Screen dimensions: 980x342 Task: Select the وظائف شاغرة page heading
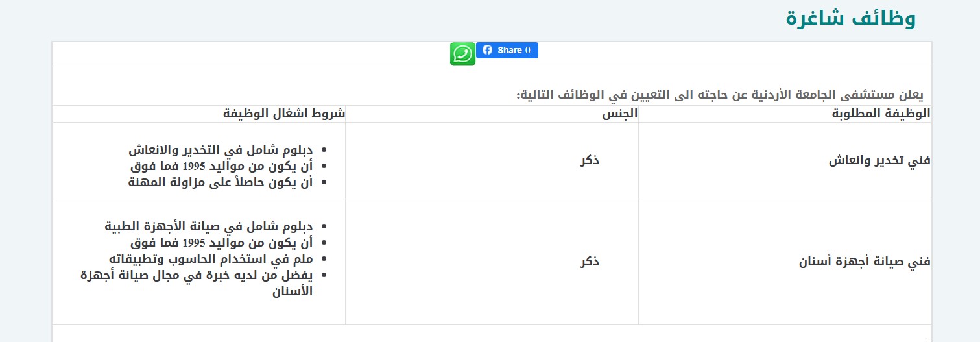[x=851, y=18]
